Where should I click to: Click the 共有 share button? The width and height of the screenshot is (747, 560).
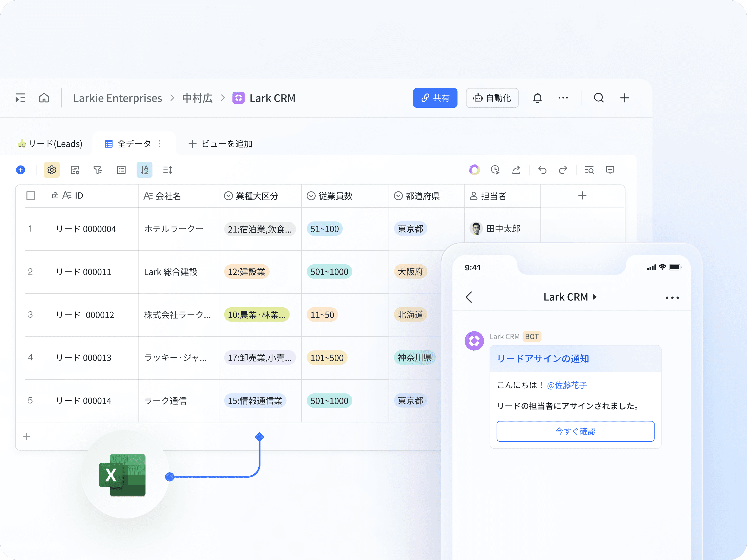click(x=435, y=98)
